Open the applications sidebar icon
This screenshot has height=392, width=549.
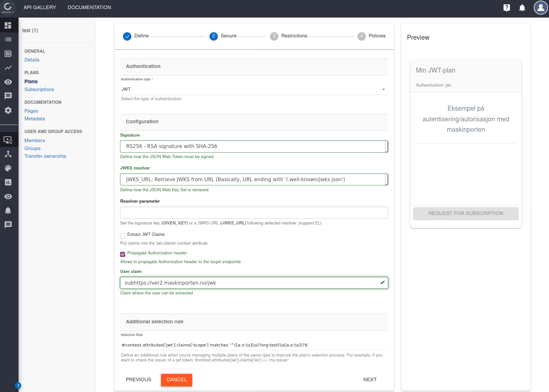(x=8, y=54)
